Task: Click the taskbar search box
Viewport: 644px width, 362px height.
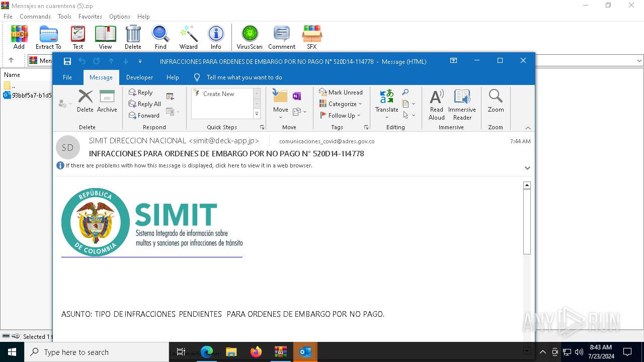Action: pos(97,352)
